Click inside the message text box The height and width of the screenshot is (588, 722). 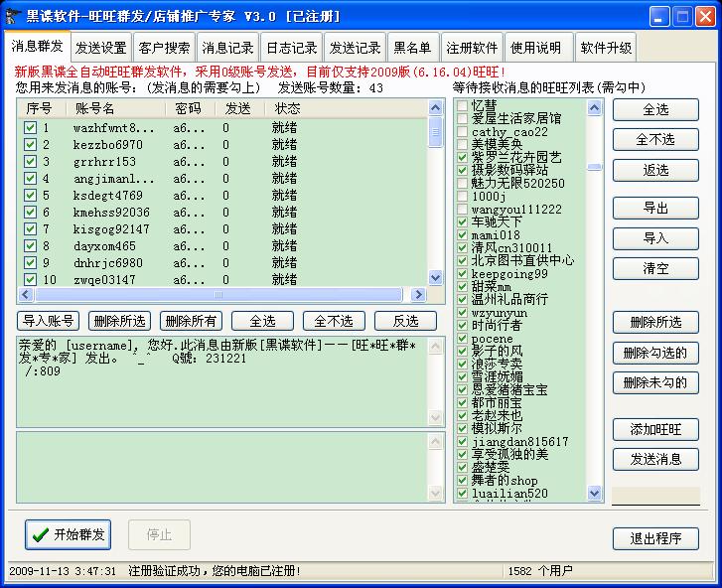point(222,382)
